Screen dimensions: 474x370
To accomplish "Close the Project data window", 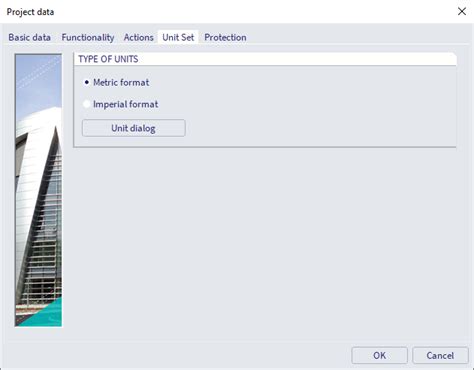I will 462,12.
